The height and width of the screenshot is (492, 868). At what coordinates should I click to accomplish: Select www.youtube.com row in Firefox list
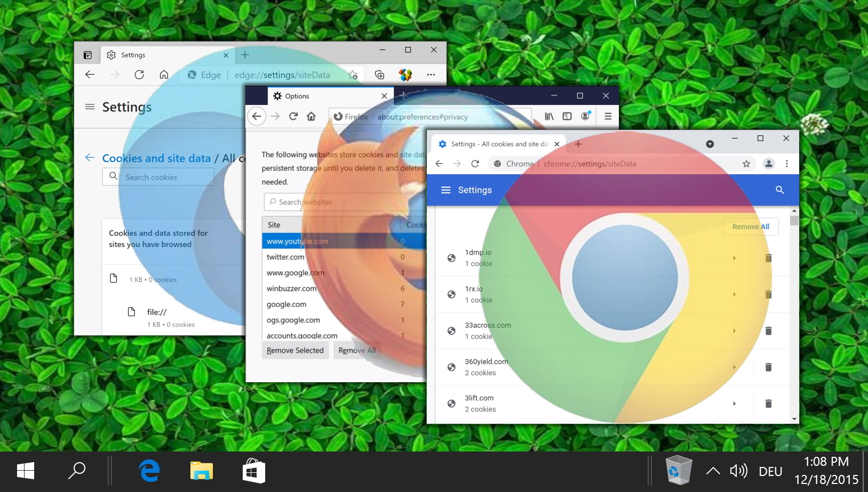[x=344, y=241]
